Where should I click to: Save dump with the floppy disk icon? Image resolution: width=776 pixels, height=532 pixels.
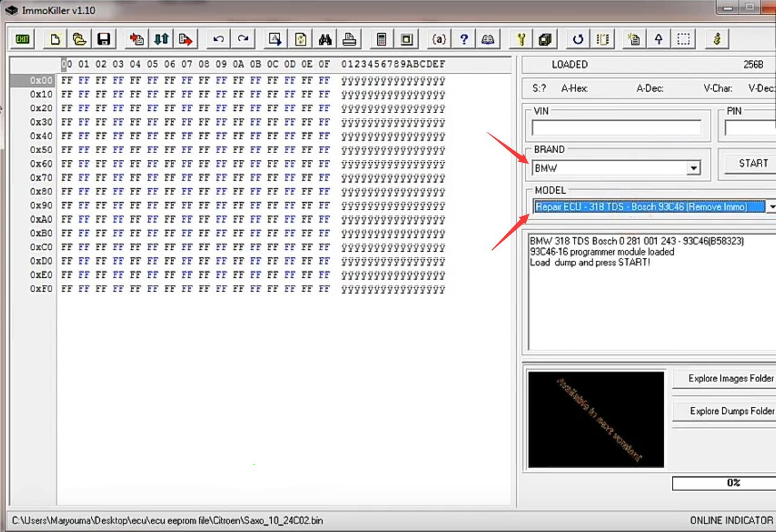coord(104,39)
